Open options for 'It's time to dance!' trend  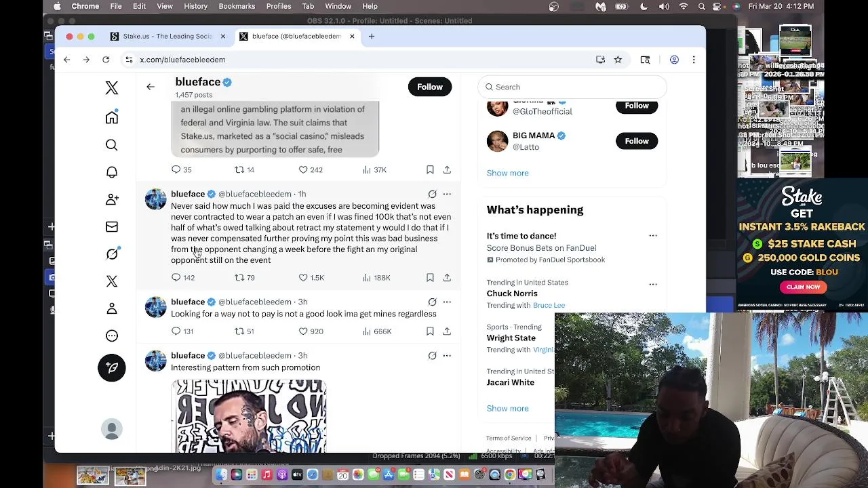tap(653, 236)
